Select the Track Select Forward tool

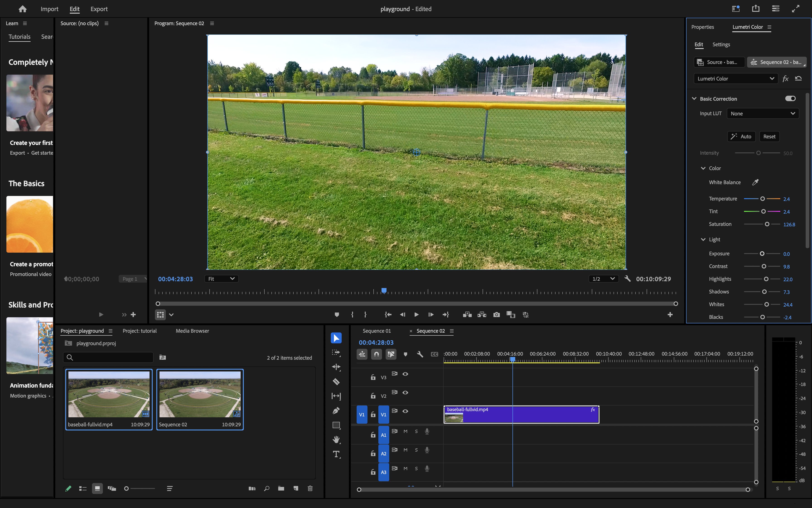point(336,352)
